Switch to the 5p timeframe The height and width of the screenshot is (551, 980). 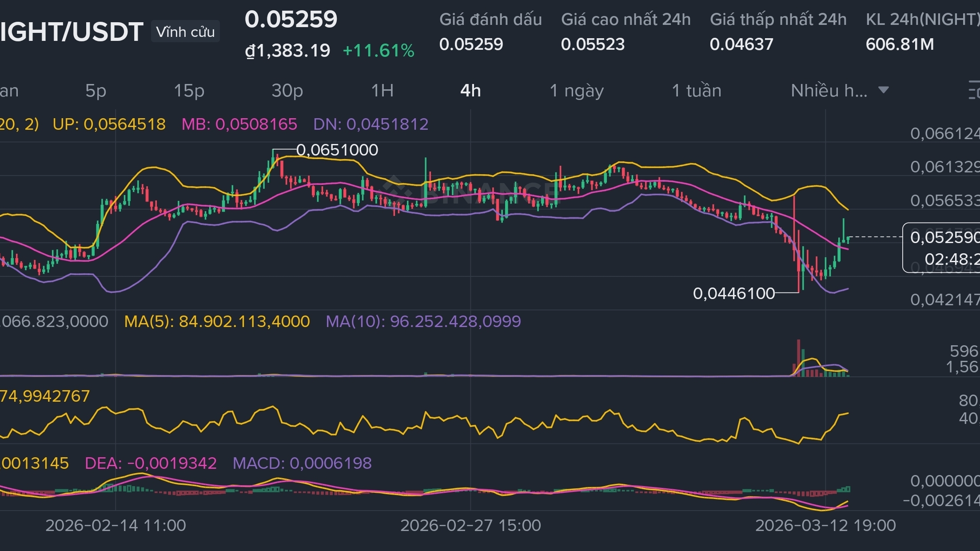[96, 91]
